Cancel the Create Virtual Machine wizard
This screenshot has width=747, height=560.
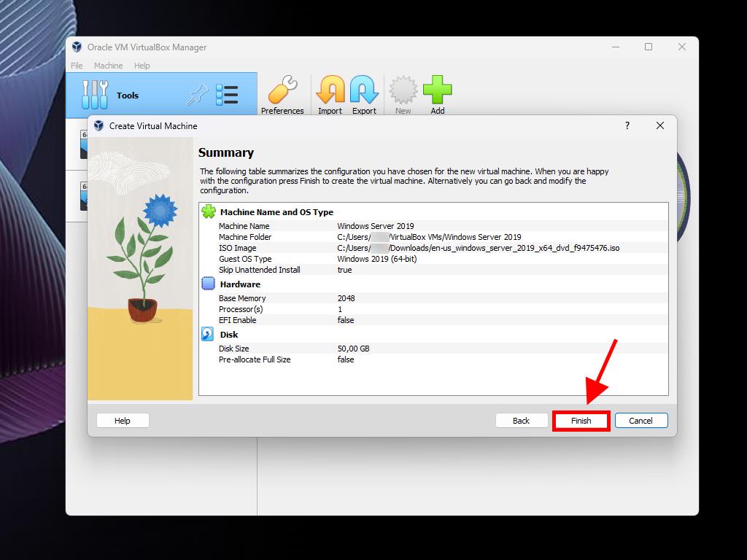coord(640,421)
